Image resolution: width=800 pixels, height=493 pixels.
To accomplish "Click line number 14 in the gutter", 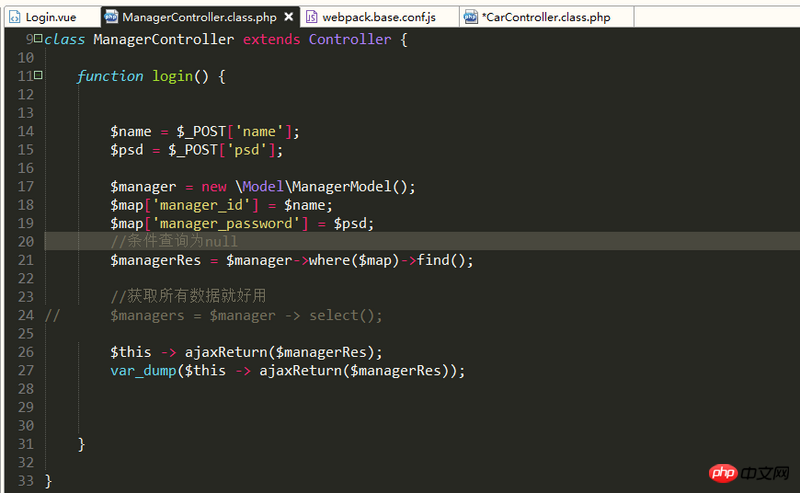I will [x=26, y=131].
